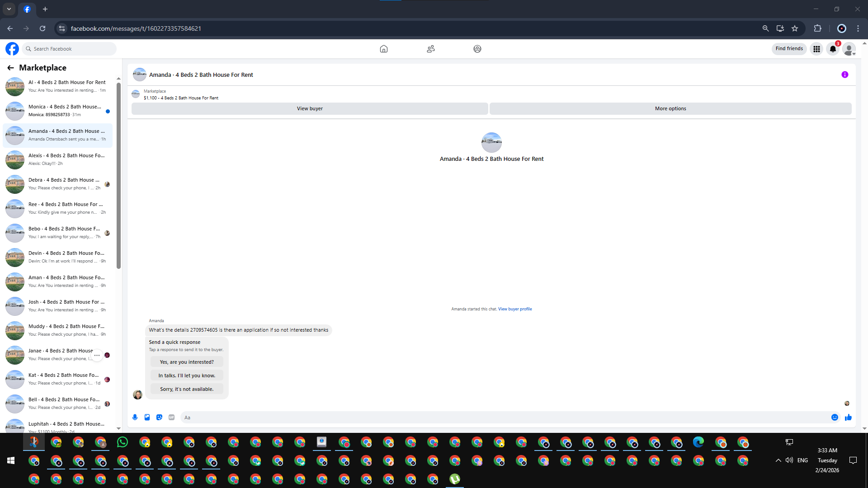Open Chrome tab search dropdown arrow
The height and width of the screenshot is (488, 868).
pos(9,9)
